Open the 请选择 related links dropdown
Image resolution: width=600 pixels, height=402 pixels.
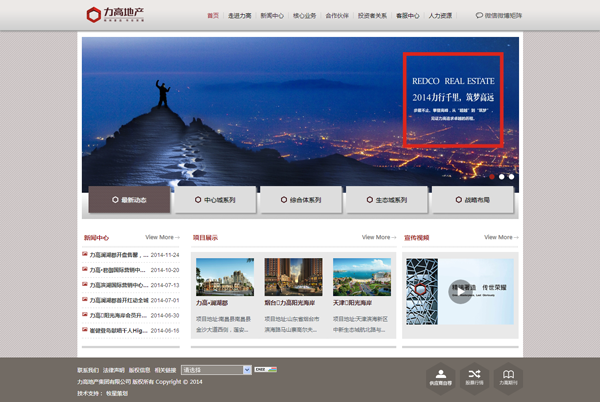216,369
